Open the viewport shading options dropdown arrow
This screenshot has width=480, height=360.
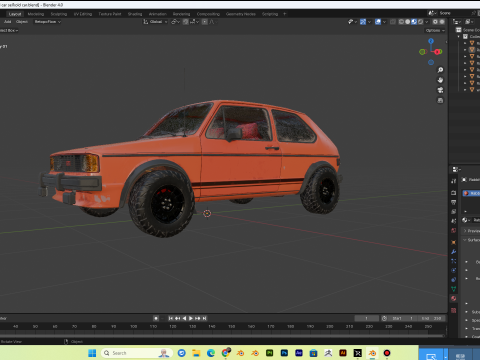click(427, 22)
